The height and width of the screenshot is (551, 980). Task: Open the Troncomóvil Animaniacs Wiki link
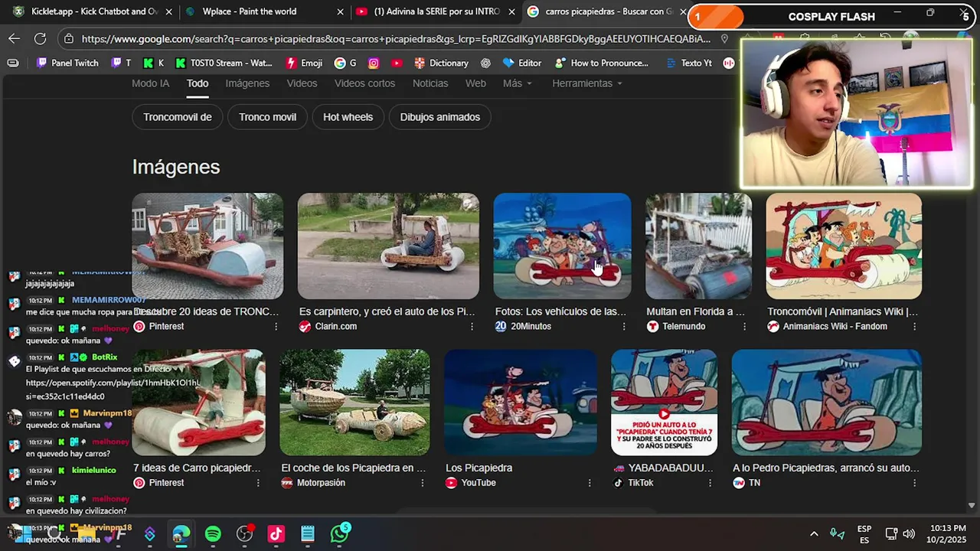coord(842,311)
